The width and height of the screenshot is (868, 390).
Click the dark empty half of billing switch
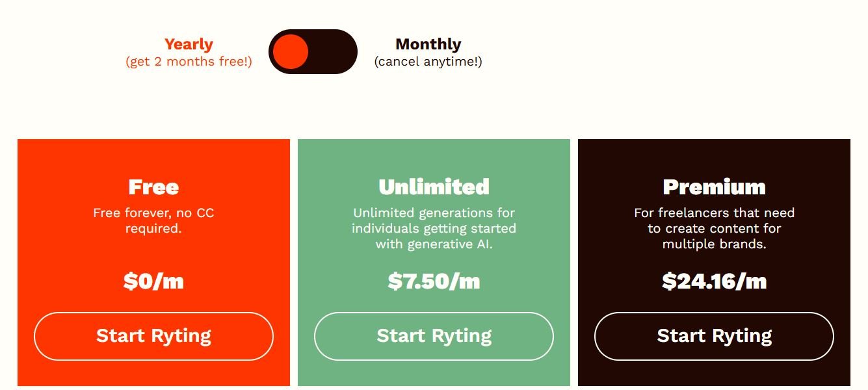[334, 51]
